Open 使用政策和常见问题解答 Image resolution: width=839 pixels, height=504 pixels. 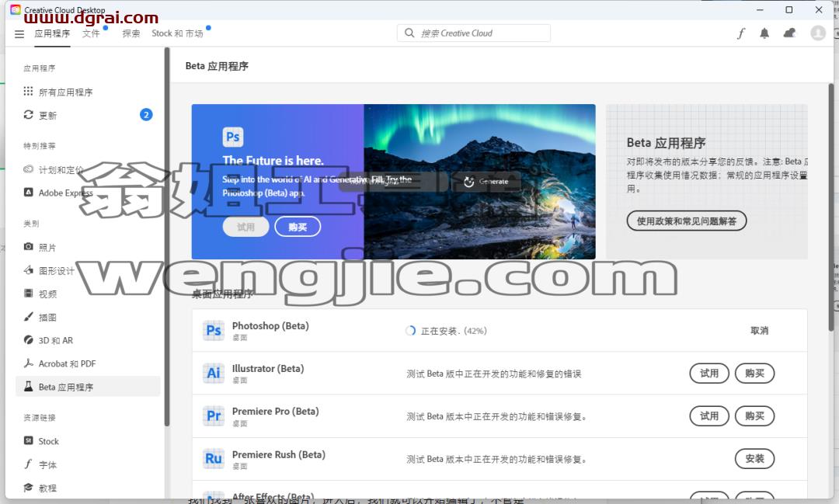[x=687, y=221]
